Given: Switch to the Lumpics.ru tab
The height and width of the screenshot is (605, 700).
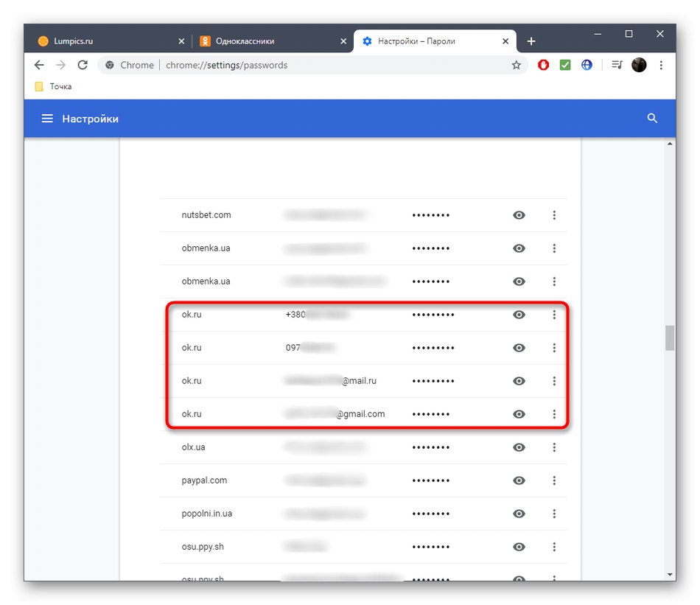Looking at the screenshot, I should click(x=111, y=41).
